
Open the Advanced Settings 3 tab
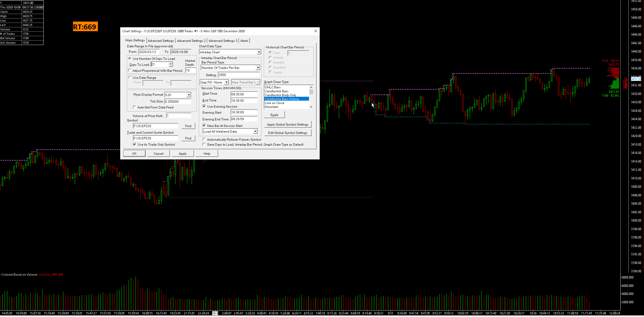223,41
